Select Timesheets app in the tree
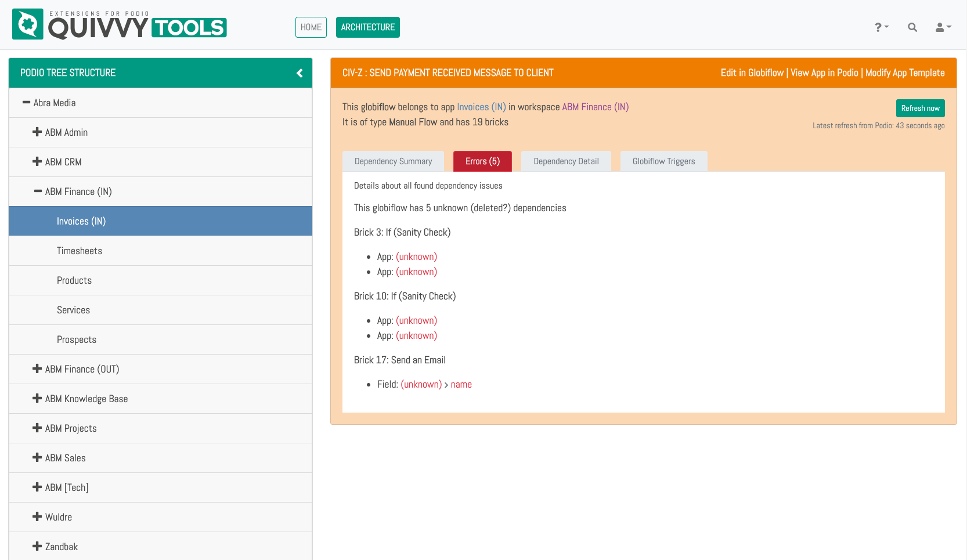Viewport: 967px width, 560px height. click(80, 251)
